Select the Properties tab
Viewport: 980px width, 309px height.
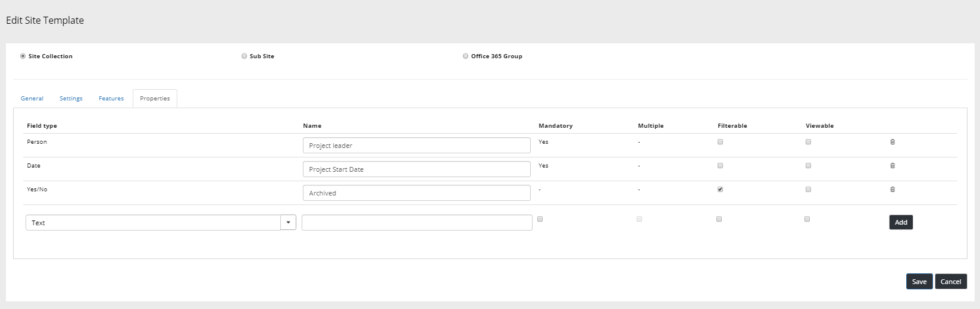pos(155,99)
